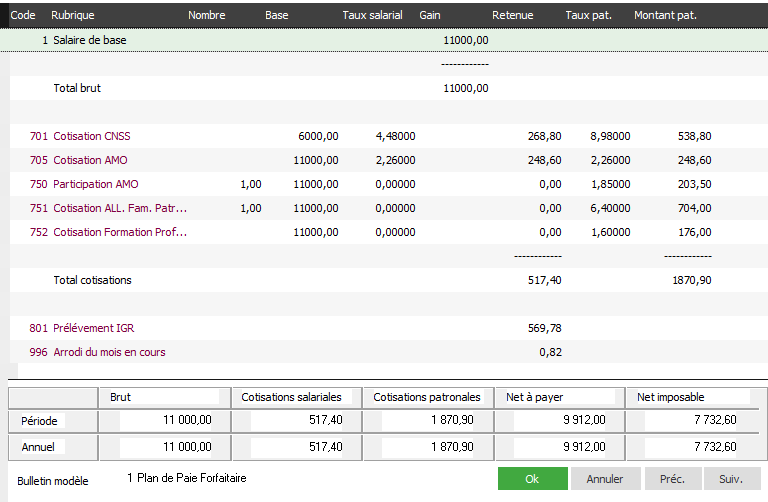The width and height of the screenshot is (768, 502).
Task: Click the Retenue column header
Action: pyautogui.click(x=512, y=15)
